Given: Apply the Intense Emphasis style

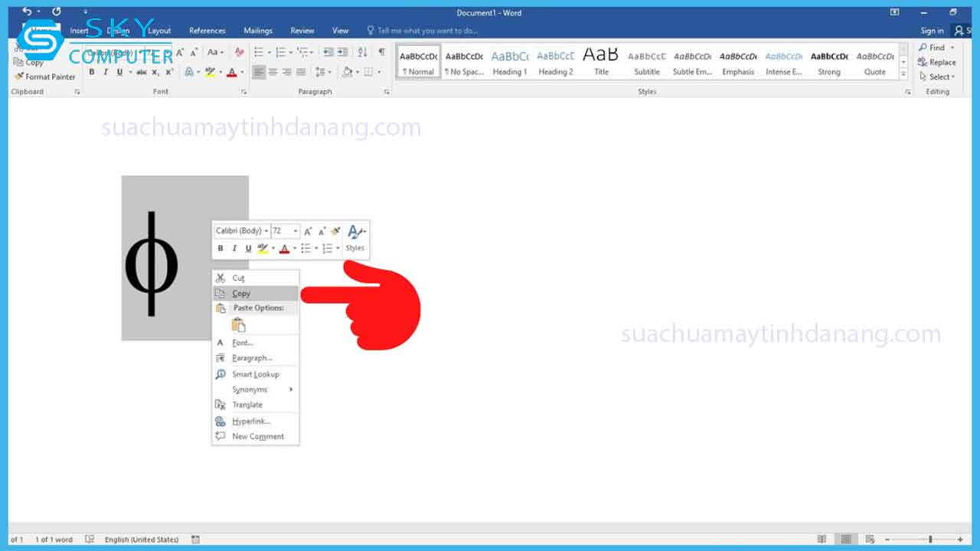Looking at the screenshot, I should [784, 62].
